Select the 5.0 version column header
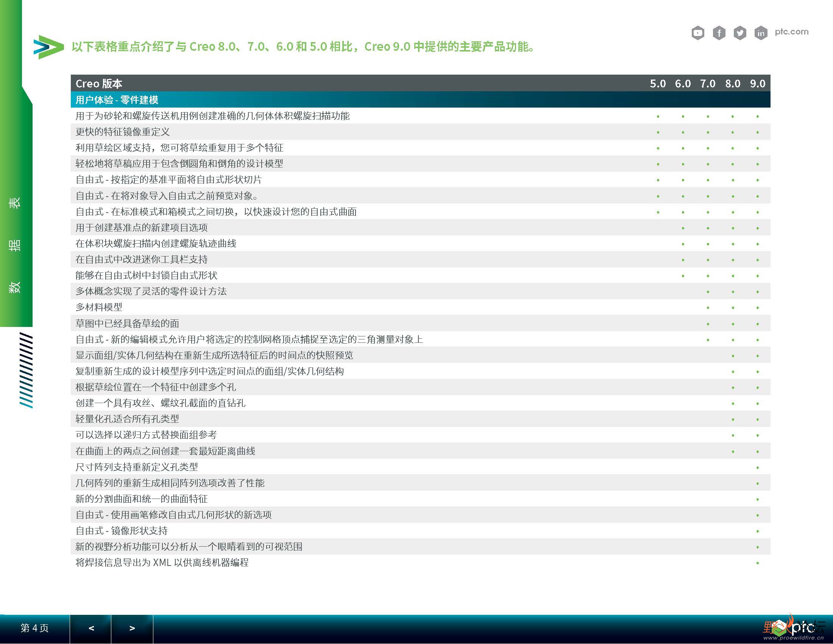Image resolution: width=833 pixels, height=644 pixels. click(x=658, y=84)
